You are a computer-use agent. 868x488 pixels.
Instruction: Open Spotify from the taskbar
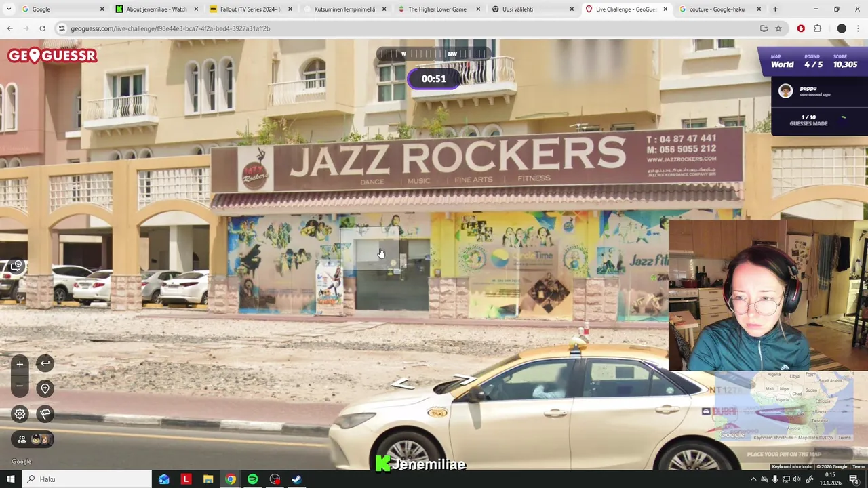click(x=252, y=479)
